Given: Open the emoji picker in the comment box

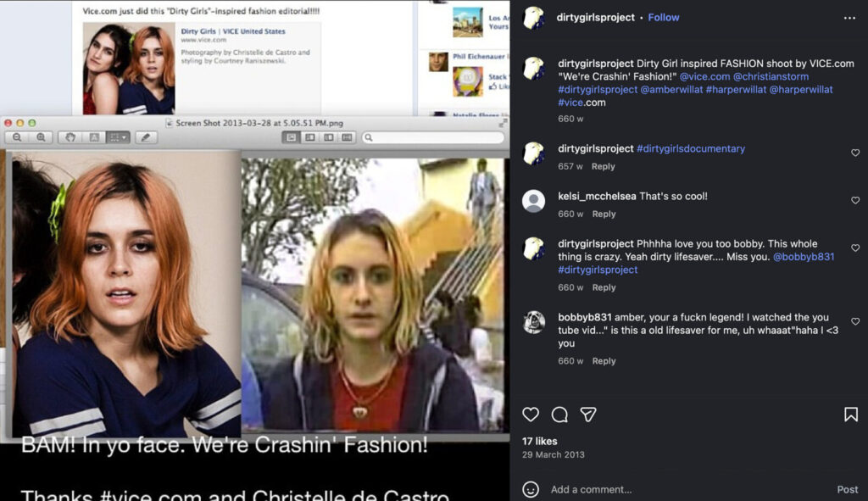Looking at the screenshot, I should click(531, 489).
